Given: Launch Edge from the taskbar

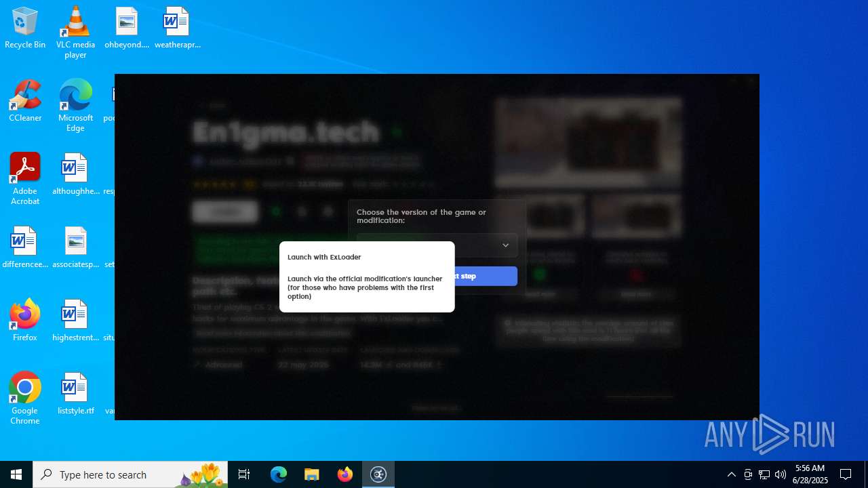Looking at the screenshot, I should tap(279, 474).
